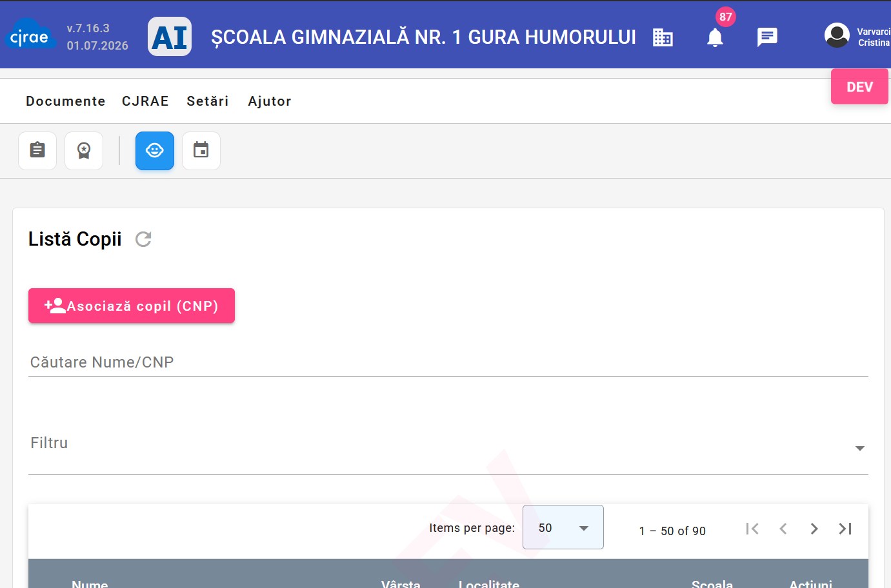Open the award ribbon toolbar icon
This screenshot has height=588, width=891.
point(84,151)
